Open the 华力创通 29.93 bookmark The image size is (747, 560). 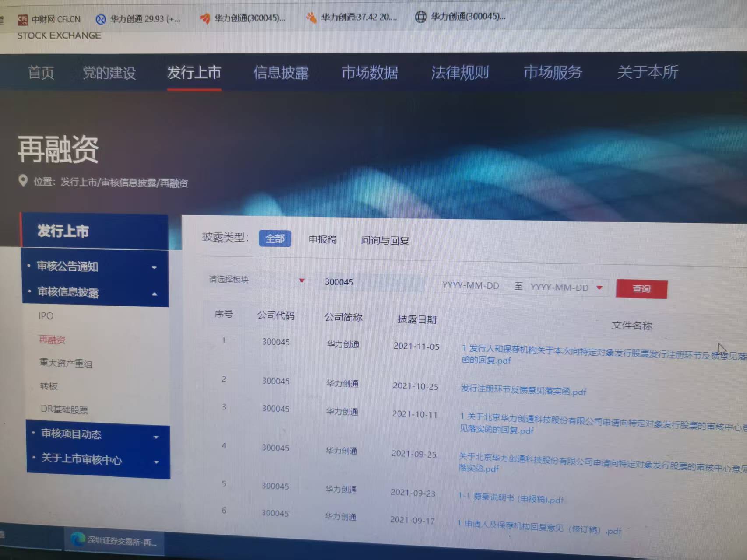138,19
